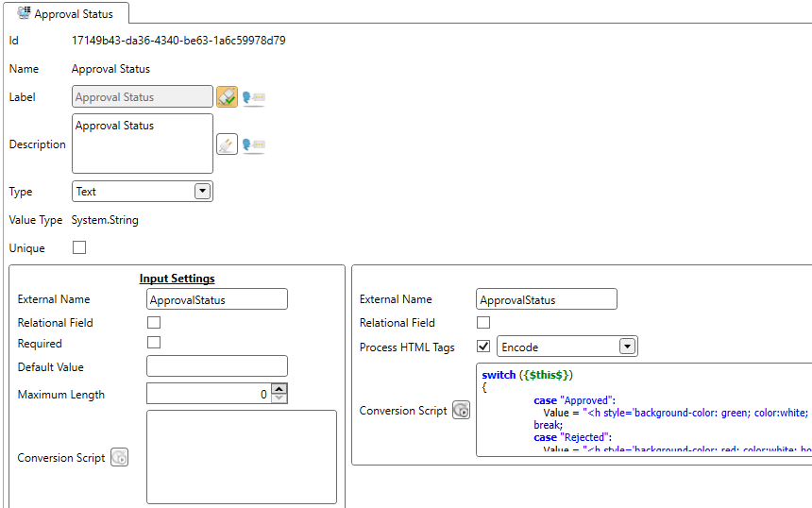The width and height of the screenshot is (812, 508).
Task: Click the Id GUID value text
Action: (x=178, y=41)
